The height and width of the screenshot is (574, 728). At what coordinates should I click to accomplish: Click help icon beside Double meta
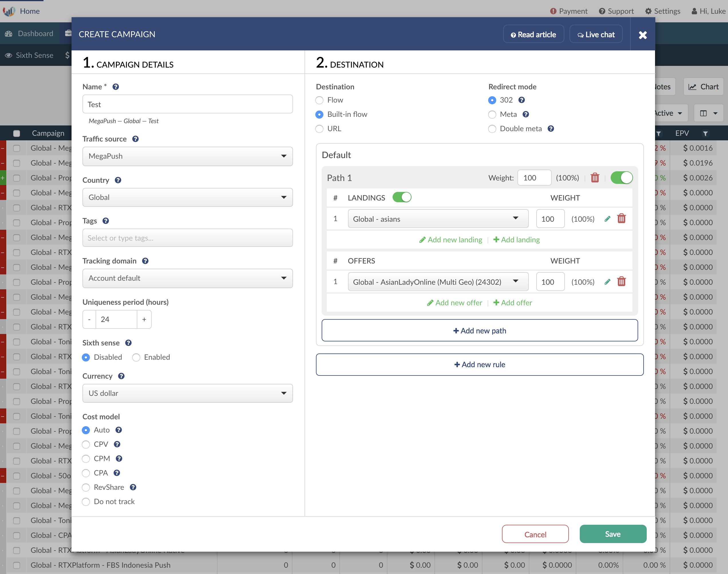point(551,129)
